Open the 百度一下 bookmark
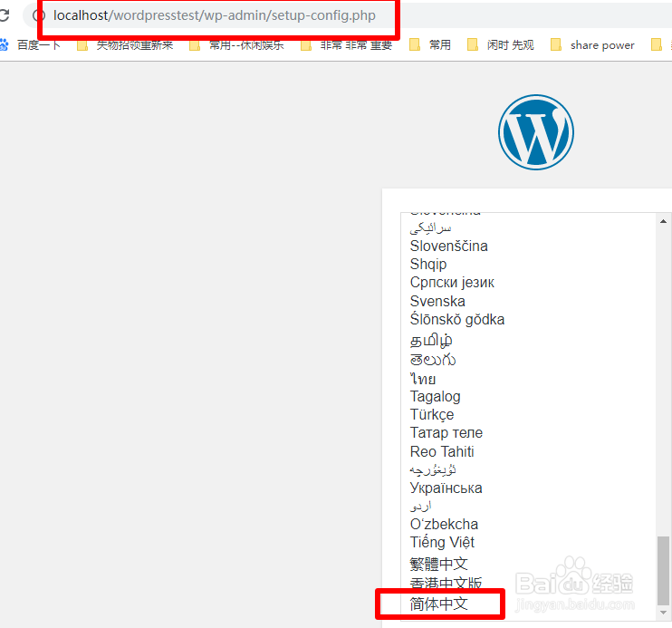The width and height of the screenshot is (672, 628). [x=31, y=44]
